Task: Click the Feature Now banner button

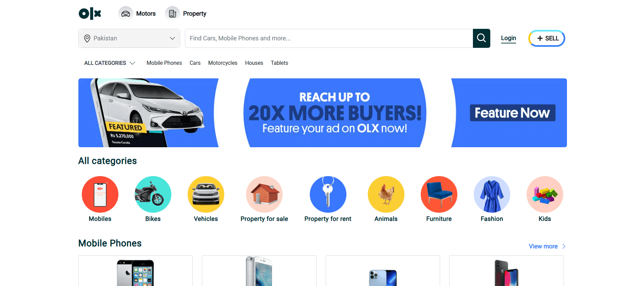Action: pos(513,113)
